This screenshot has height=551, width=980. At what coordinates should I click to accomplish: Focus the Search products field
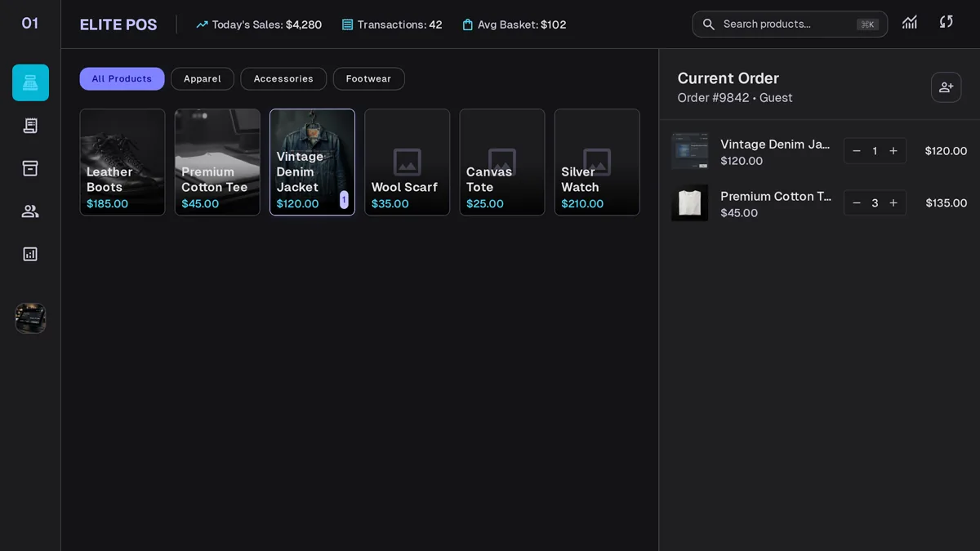pos(790,24)
